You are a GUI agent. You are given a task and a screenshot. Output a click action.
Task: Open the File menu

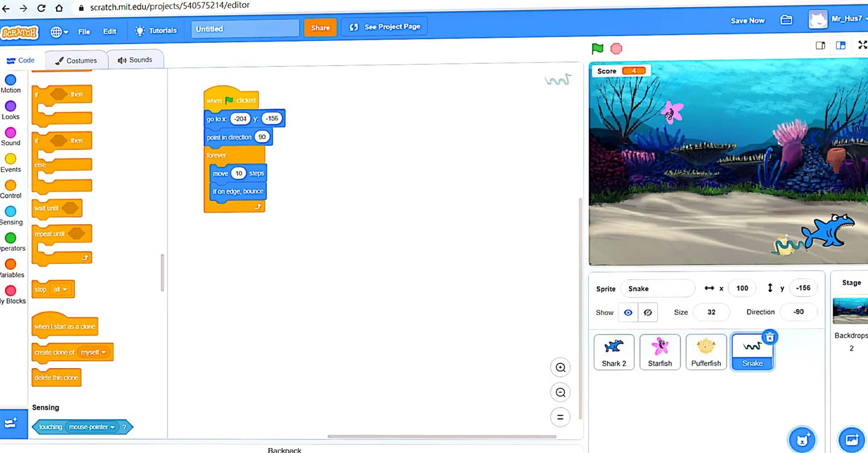[x=84, y=31]
